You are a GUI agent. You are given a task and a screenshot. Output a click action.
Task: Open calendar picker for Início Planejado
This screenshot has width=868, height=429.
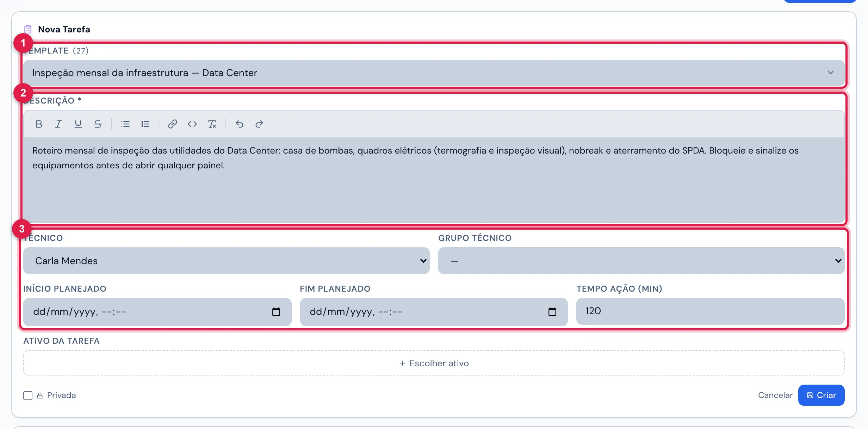tap(276, 312)
